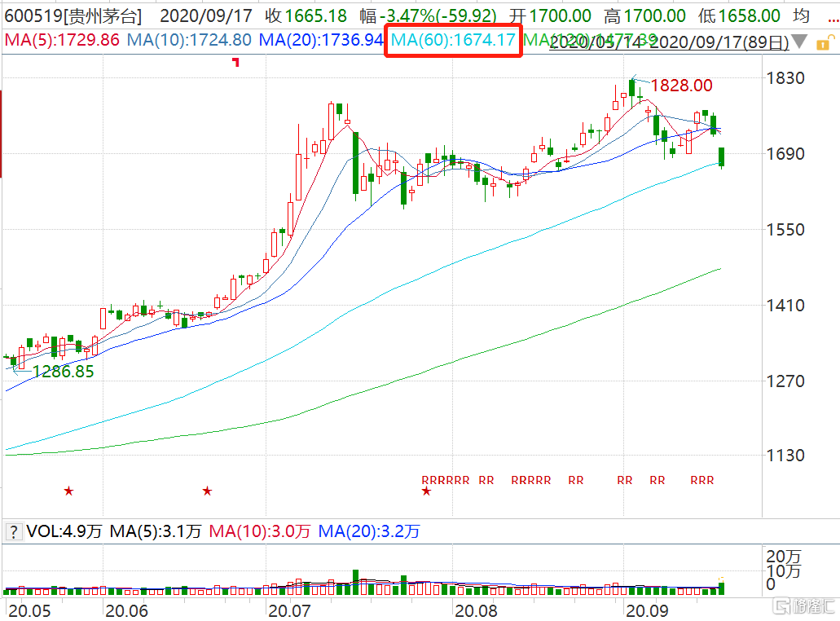
Task: Click the RRRRR marker group
Action: (531, 480)
